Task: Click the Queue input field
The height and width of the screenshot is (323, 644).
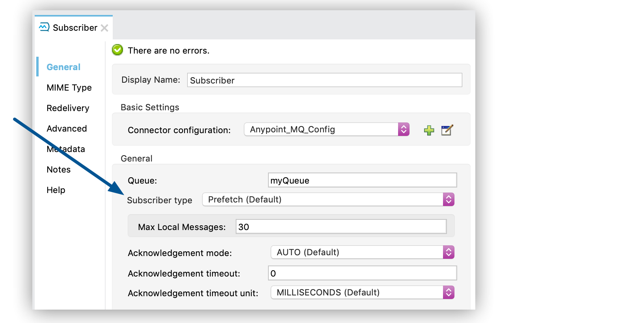Action: click(x=362, y=180)
